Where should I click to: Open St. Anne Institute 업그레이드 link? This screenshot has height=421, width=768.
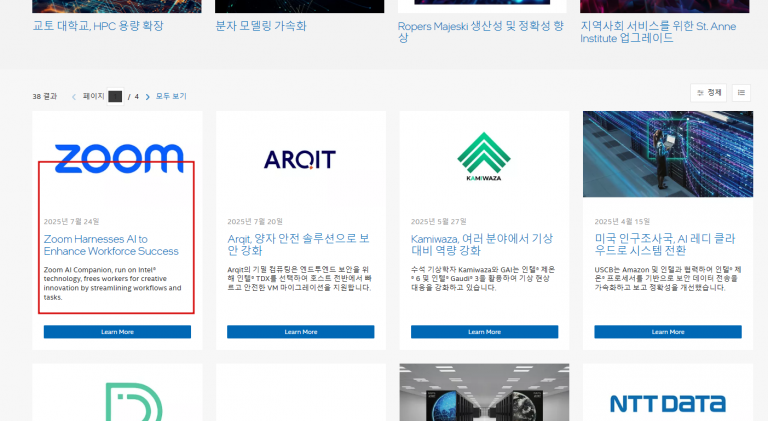point(658,32)
